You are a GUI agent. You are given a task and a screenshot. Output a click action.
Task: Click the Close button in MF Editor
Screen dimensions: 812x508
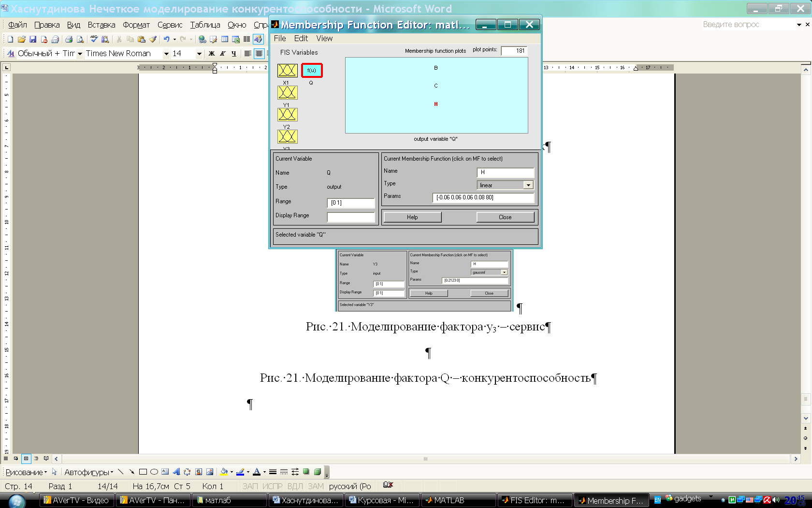pos(505,217)
